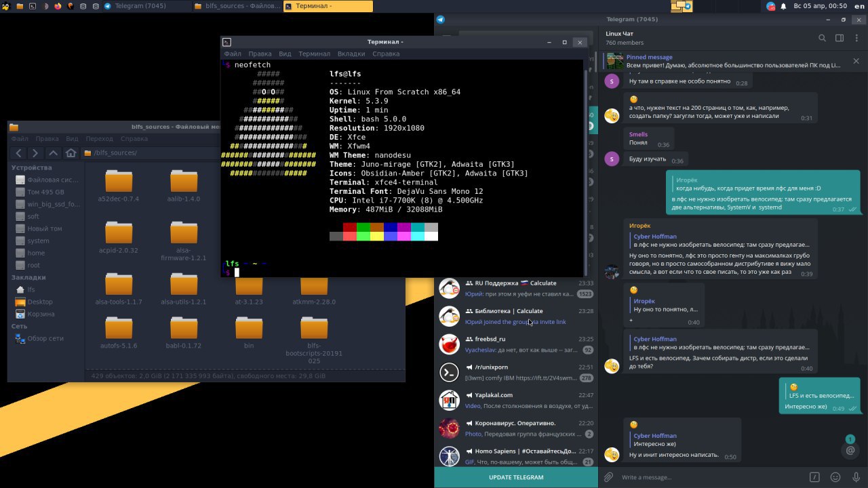
Task: Open the Терминал menu in the terminal window
Action: click(x=314, y=54)
